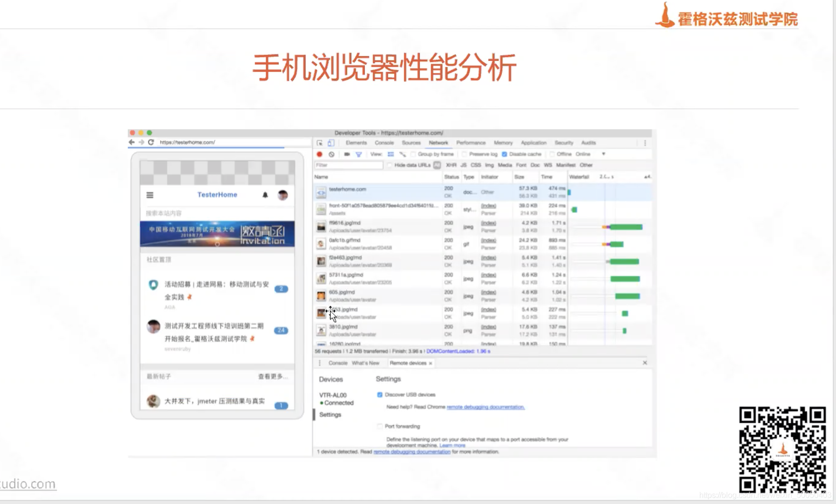Filter requests by CSS type

coord(475,165)
